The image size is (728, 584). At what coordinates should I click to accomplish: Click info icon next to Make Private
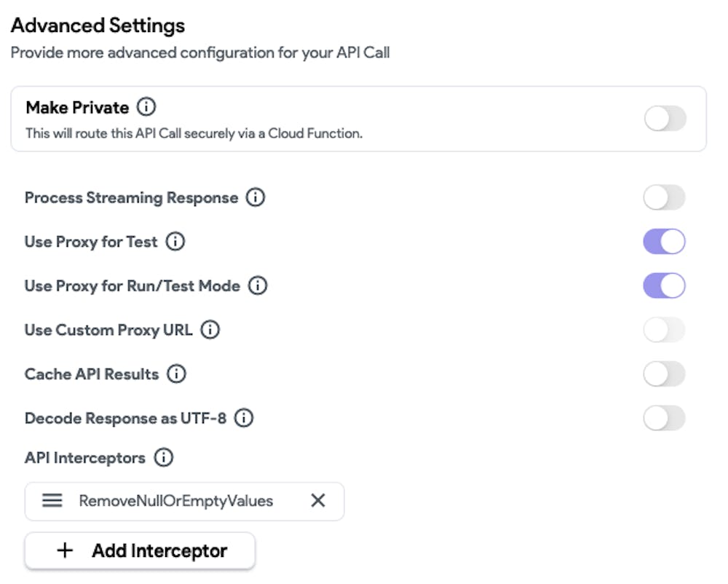(146, 108)
